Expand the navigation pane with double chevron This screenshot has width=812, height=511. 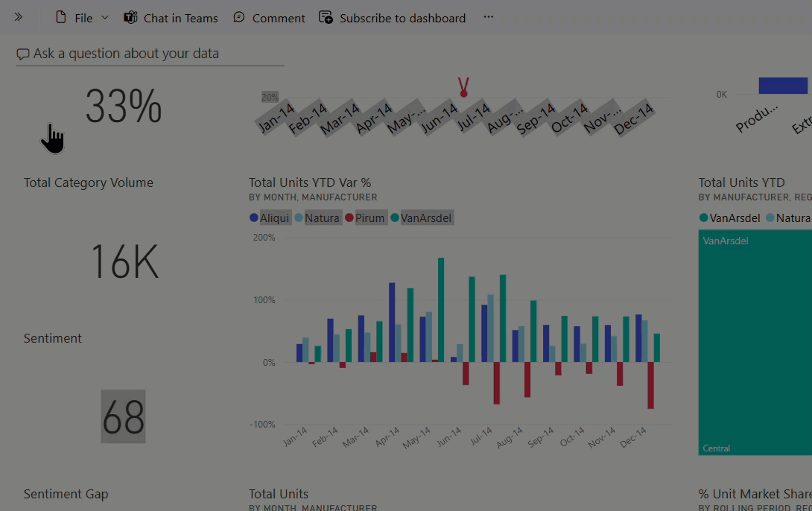(x=18, y=17)
